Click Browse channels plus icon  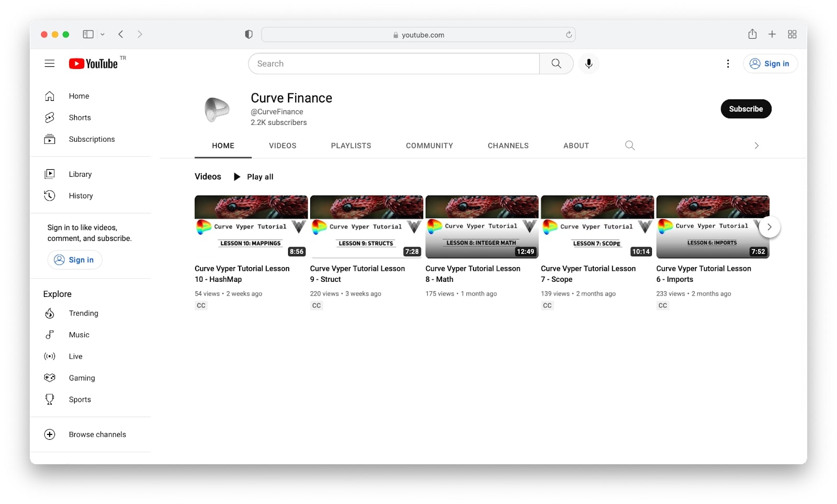coord(50,434)
